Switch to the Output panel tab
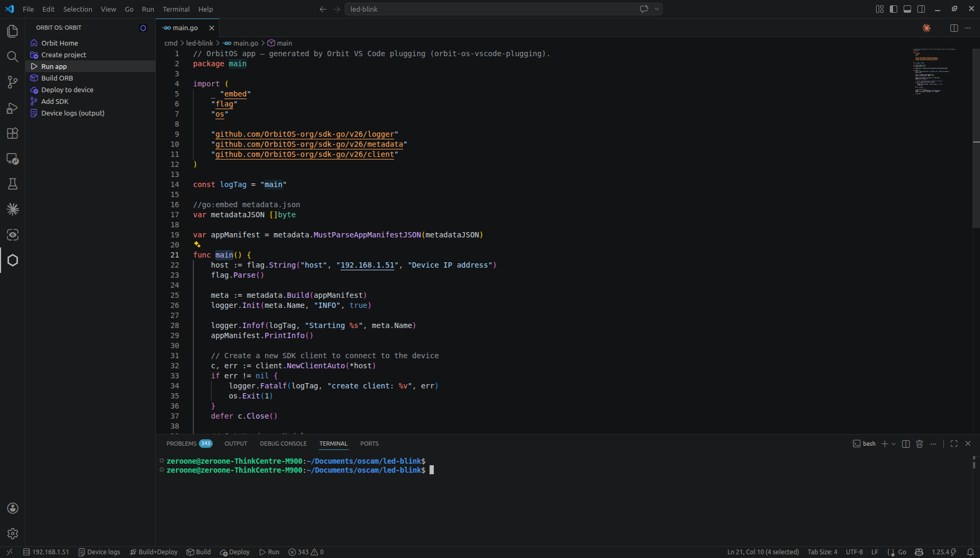The height and width of the screenshot is (558, 980). point(236,444)
